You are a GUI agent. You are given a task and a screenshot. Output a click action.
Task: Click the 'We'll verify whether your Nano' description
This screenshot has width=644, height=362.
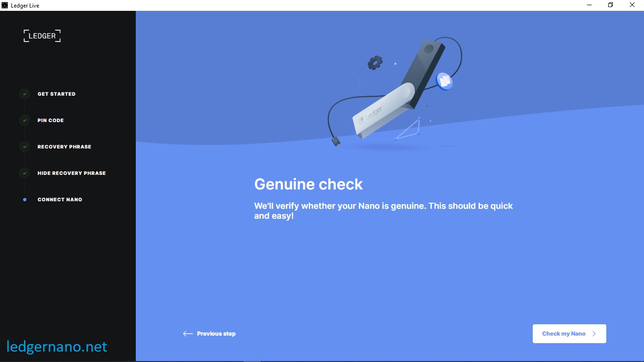(x=383, y=211)
